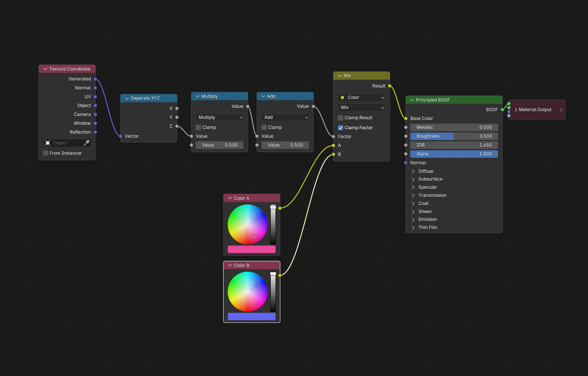588x376 pixels.
Task: Expand the Diffuse panel
Action: [x=413, y=171]
